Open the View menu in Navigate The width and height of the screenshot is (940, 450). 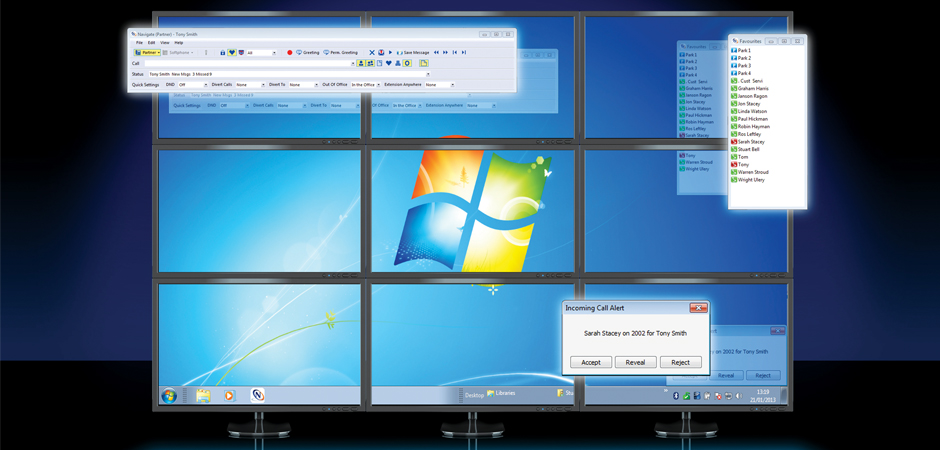[x=165, y=43]
